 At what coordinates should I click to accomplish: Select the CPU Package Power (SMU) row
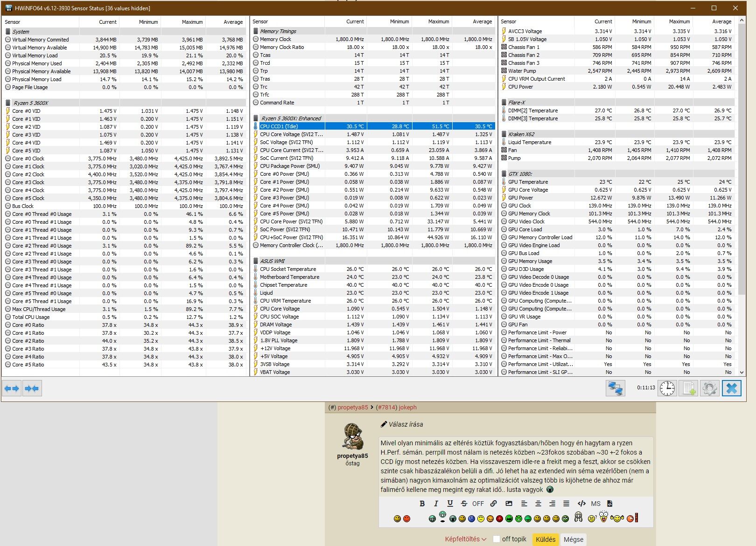tap(373, 166)
